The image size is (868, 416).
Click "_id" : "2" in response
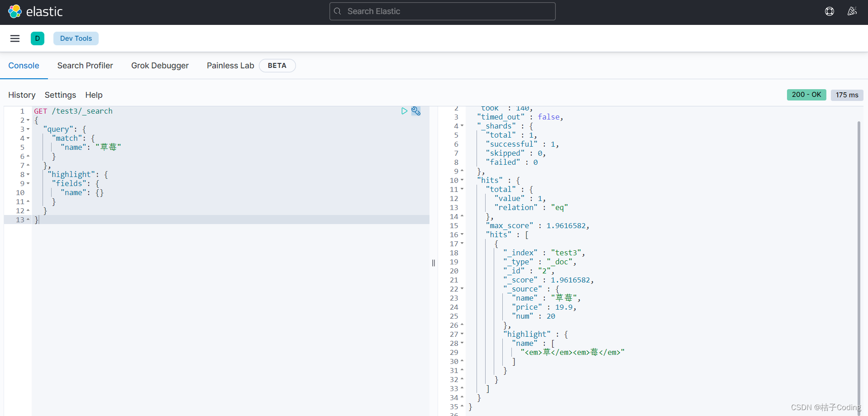pyautogui.click(x=529, y=271)
